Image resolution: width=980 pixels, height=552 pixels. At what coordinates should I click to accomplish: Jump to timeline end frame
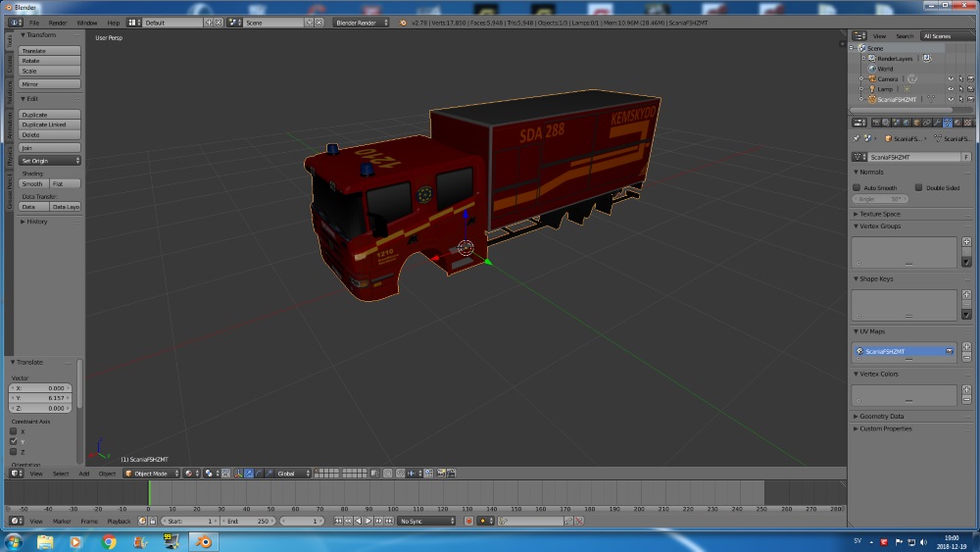(389, 521)
